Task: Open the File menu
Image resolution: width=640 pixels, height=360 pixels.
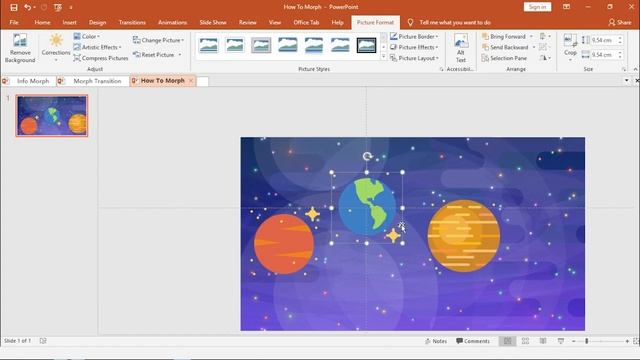Action: click(x=14, y=22)
